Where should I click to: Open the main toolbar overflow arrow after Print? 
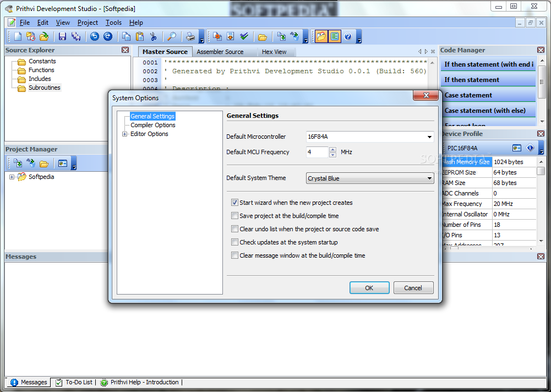[x=201, y=36]
